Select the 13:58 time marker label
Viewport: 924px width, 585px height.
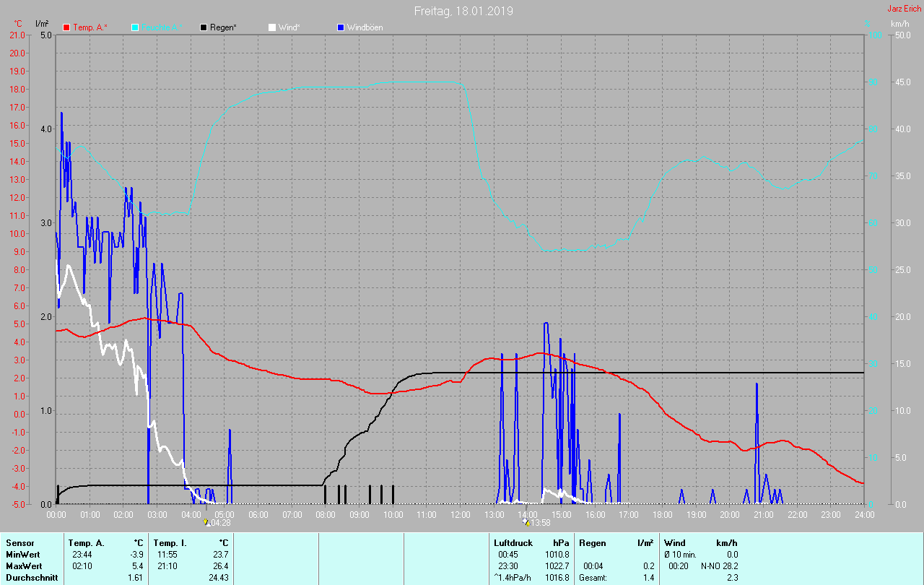tap(541, 523)
